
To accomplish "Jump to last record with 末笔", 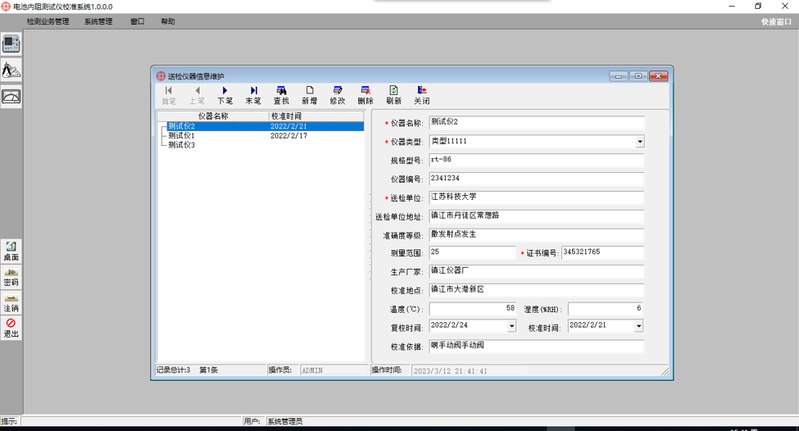I will coord(253,95).
